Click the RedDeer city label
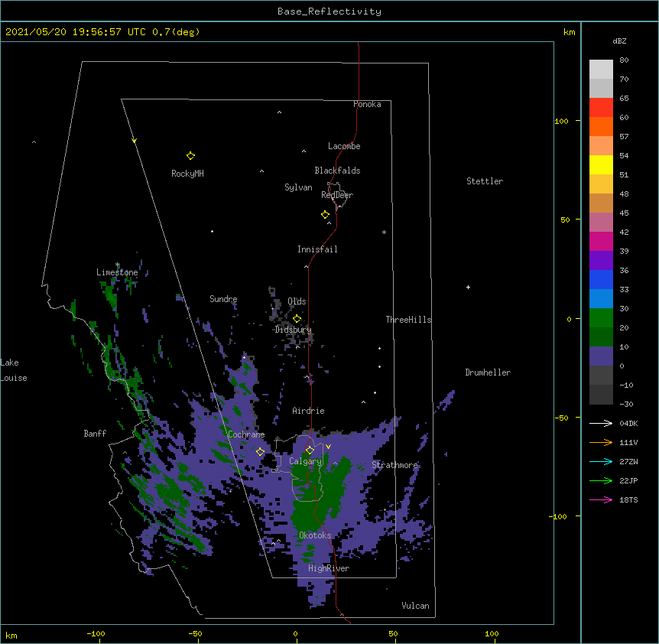Image resolution: width=659 pixels, height=644 pixels. 337,195
